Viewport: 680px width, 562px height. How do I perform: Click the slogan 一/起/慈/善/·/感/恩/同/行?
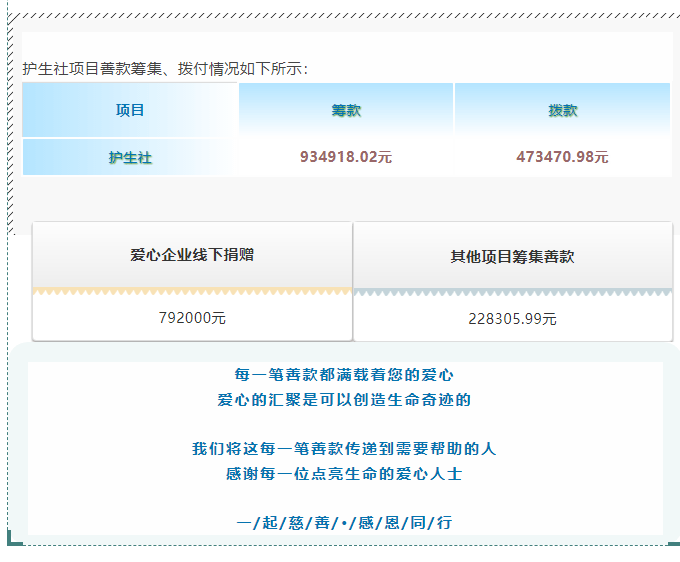click(x=344, y=523)
